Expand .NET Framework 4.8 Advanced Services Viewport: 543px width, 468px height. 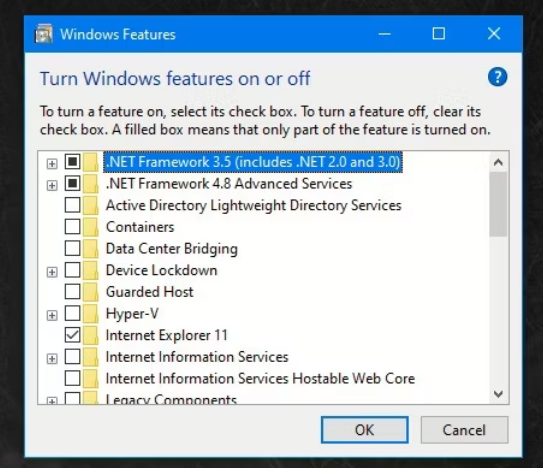[x=52, y=185]
